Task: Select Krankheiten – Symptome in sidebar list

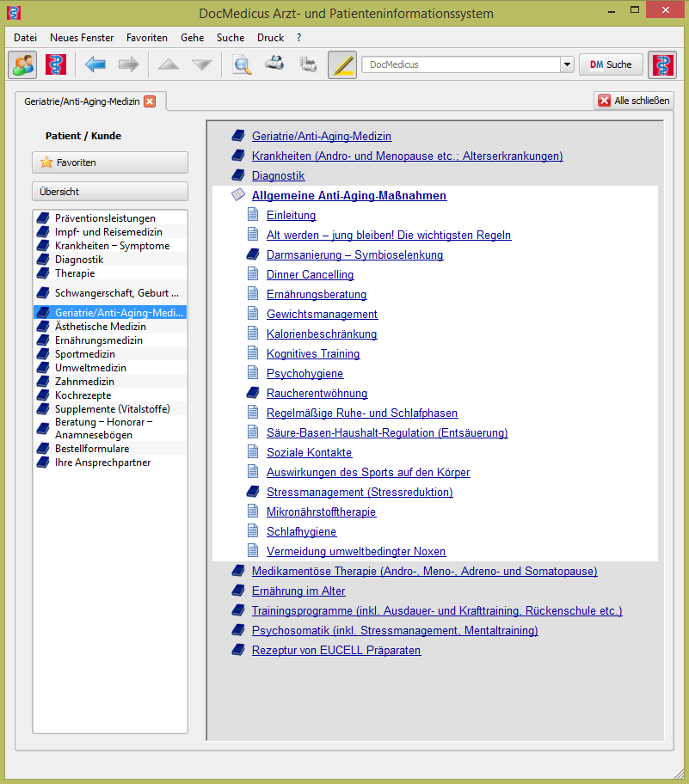Action: click(x=110, y=246)
